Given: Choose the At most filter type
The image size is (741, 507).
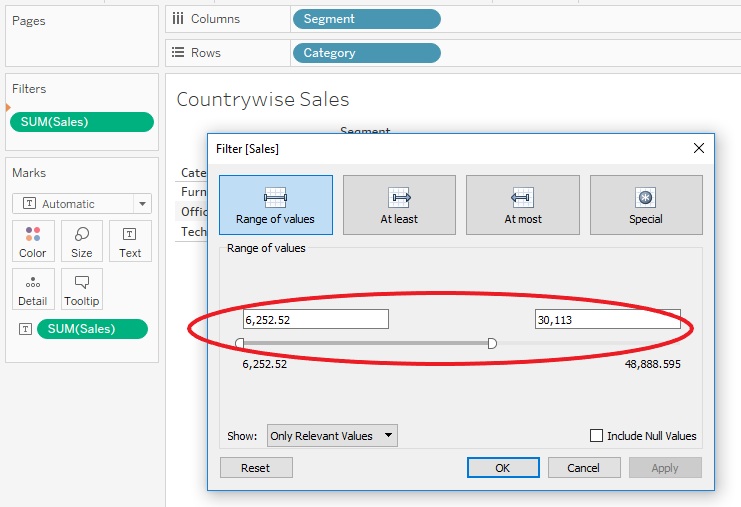Looking at the screenshot, I should [522, 205].
